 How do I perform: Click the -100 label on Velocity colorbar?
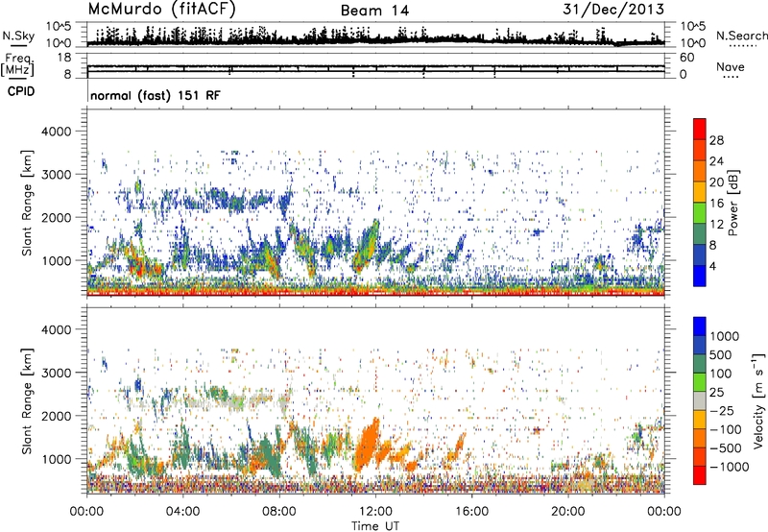[726, 429]
